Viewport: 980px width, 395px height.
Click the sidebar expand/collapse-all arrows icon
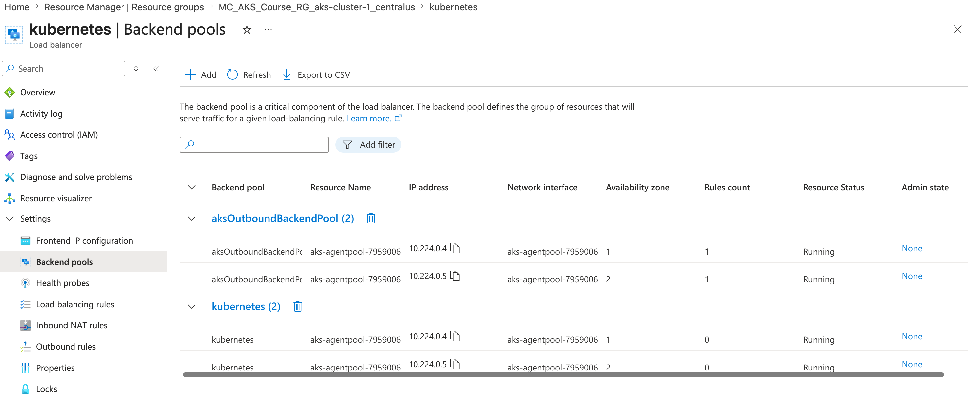(x=136, y=69)
